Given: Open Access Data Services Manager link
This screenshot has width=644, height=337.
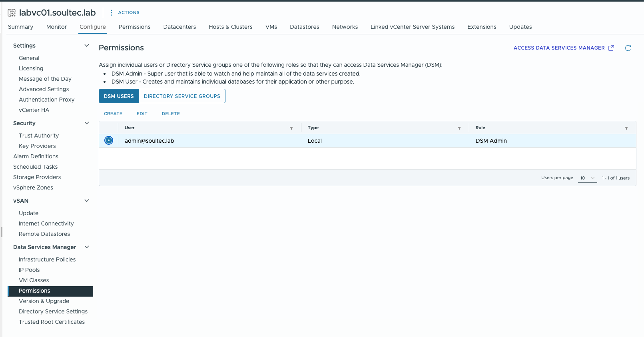Looking at the screenshot, I should point(559,48).
